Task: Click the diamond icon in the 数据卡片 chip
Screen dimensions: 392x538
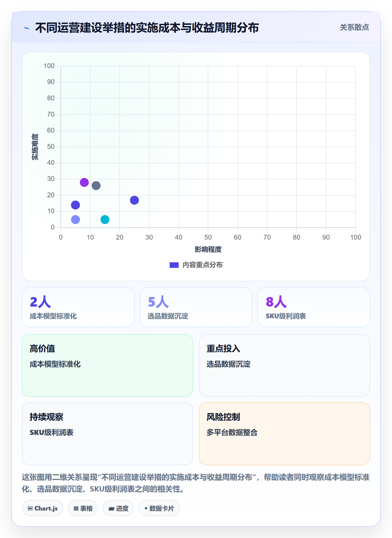Action: point(146,508)
